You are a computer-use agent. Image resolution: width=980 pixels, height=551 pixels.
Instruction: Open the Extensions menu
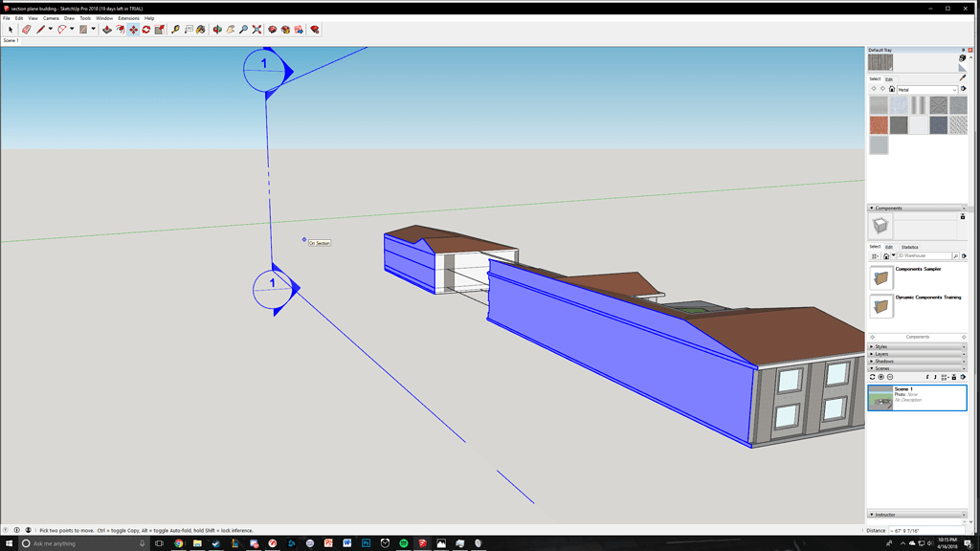click(128, 18)
